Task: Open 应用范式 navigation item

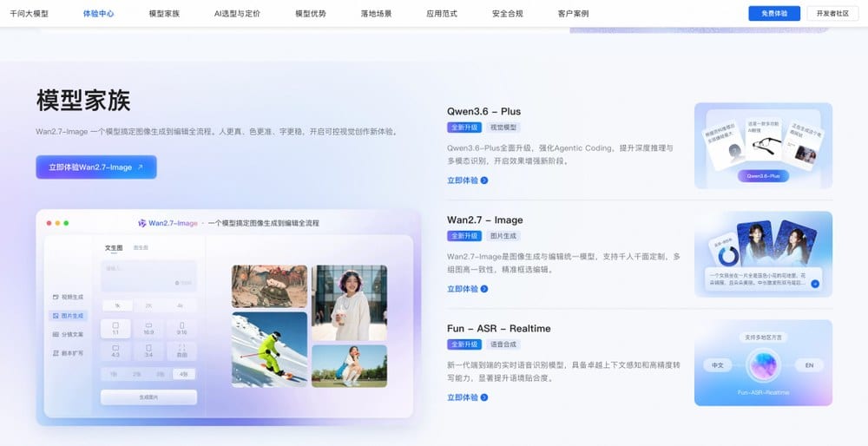Action: (x=442, y=13)
